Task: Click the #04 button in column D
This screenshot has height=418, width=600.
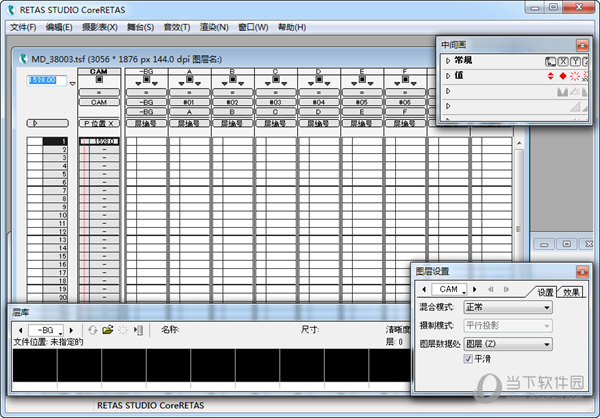Action: pyautogui.click(x=319, y=103)
